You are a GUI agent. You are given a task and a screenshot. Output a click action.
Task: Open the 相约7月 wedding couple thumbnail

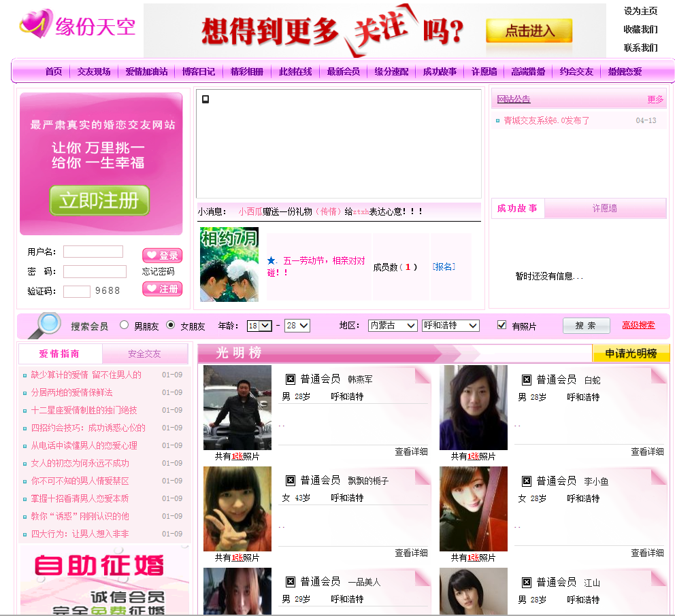[x=229, y=264]
